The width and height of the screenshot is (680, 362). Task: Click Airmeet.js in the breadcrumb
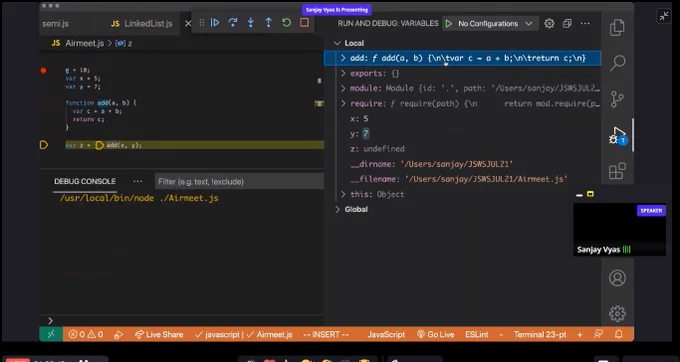[x=85, y=43]
